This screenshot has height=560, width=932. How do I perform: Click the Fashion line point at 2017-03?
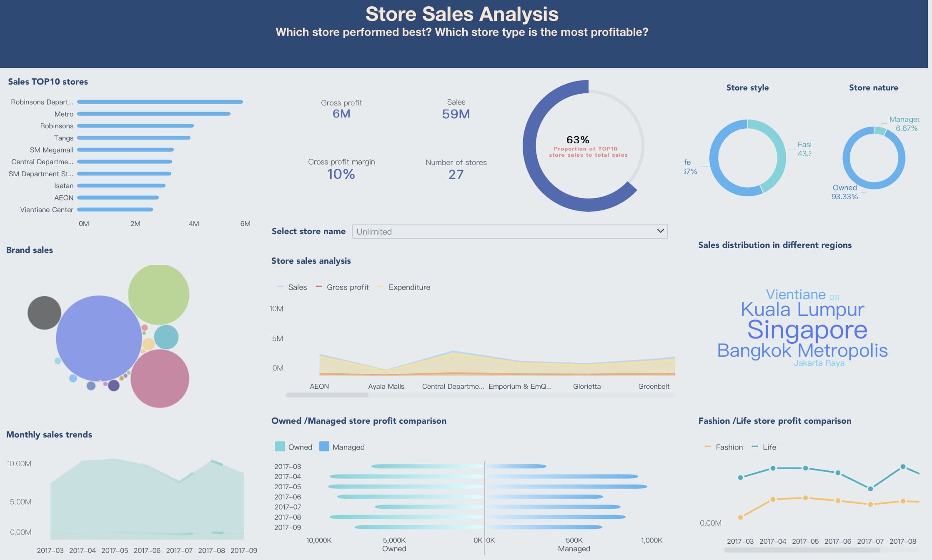(x=740, y=517)
